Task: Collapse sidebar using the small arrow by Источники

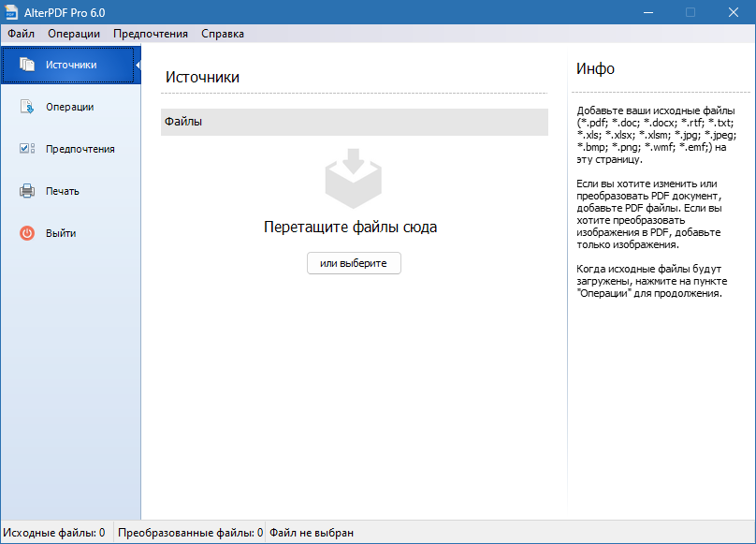Action: pyautogui.click(x=138, y=65)
